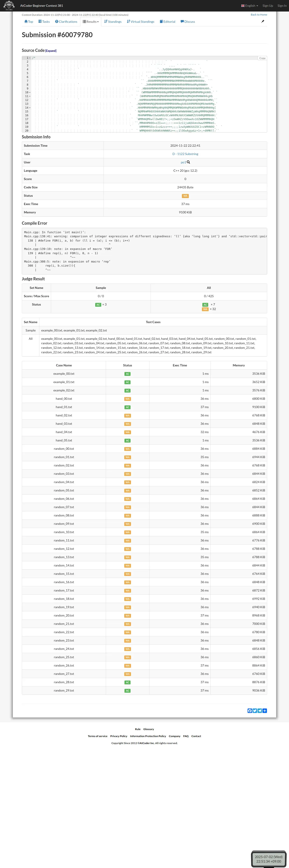The height and width of the screenshot is (868, 289).
Task: Click the AC badge for random_28.txt
Action: [128, 682]
